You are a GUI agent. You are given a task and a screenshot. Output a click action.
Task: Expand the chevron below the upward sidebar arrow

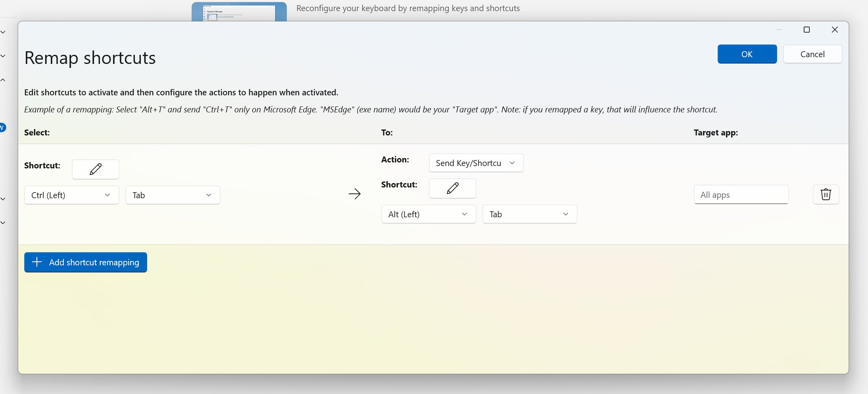(x=3, y=199)
